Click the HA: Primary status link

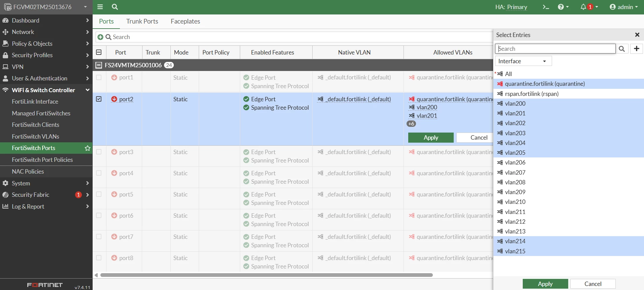[x=511, y=7]
